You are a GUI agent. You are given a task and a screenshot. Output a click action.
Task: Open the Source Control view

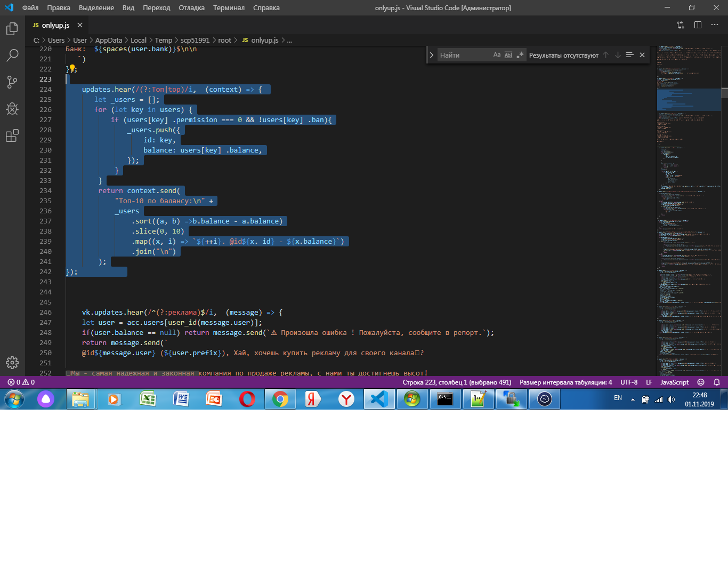pyautogui.click(x=12, y=82)
